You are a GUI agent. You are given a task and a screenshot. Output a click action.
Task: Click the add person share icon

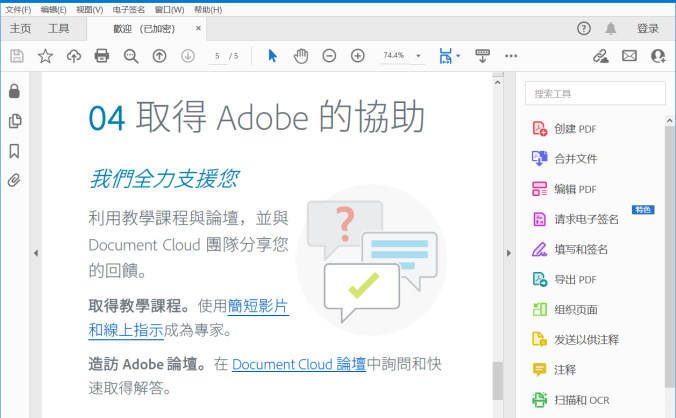click(x=658, y=56)
